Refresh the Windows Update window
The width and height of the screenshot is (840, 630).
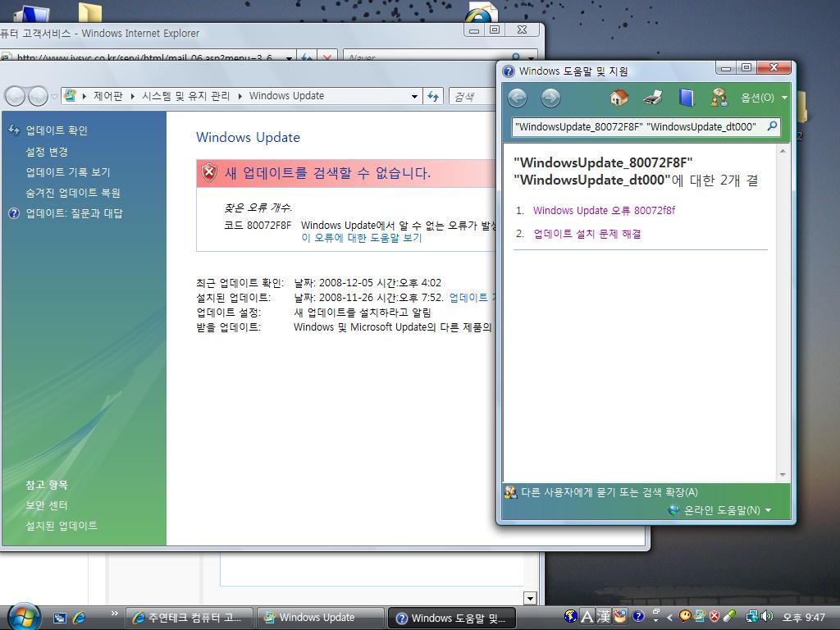(433, 97)
